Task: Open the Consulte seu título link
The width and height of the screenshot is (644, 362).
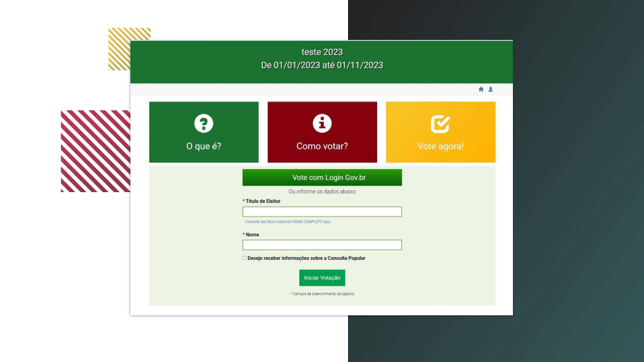Action: 287,222
